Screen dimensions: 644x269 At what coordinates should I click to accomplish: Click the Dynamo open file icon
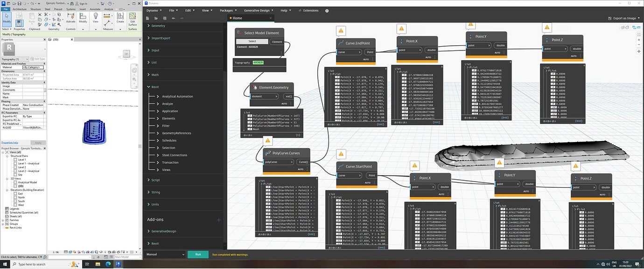click(156, 18)
